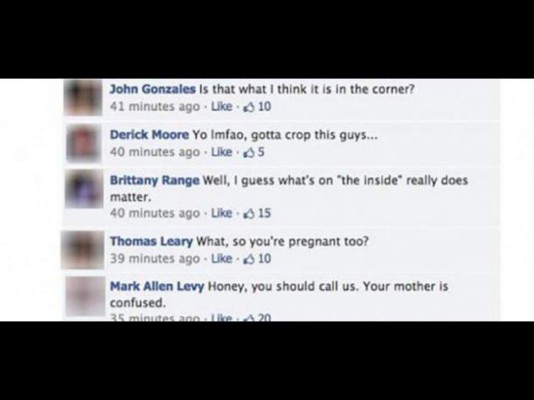Like John Gonzales' comment
534x400 pixels.
pos(222,107)
